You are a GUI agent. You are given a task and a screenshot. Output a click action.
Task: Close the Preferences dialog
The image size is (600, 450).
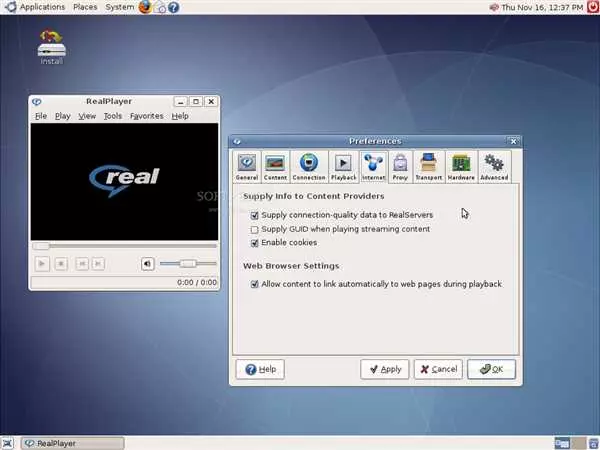513,142
